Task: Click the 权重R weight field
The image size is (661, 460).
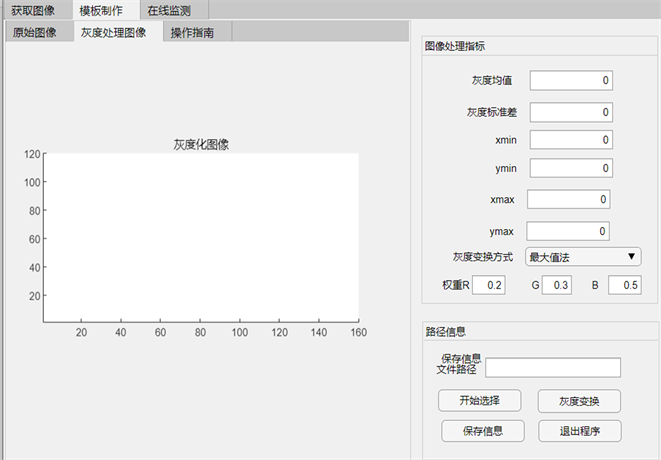Action: point(489,286)
